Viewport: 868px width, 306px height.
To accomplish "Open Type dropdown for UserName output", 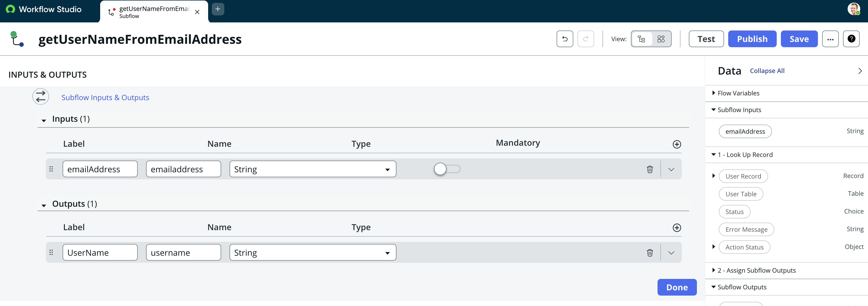I will (x=312, y=253).
